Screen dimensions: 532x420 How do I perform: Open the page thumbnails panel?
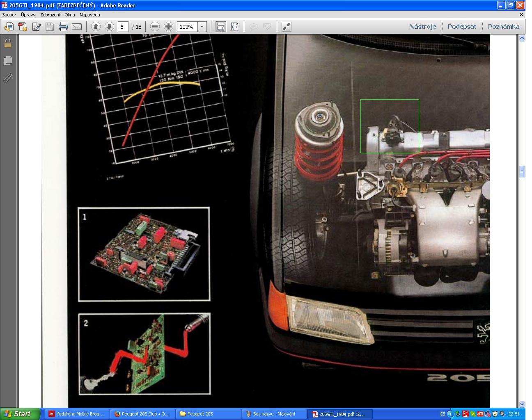click(8, 61)
